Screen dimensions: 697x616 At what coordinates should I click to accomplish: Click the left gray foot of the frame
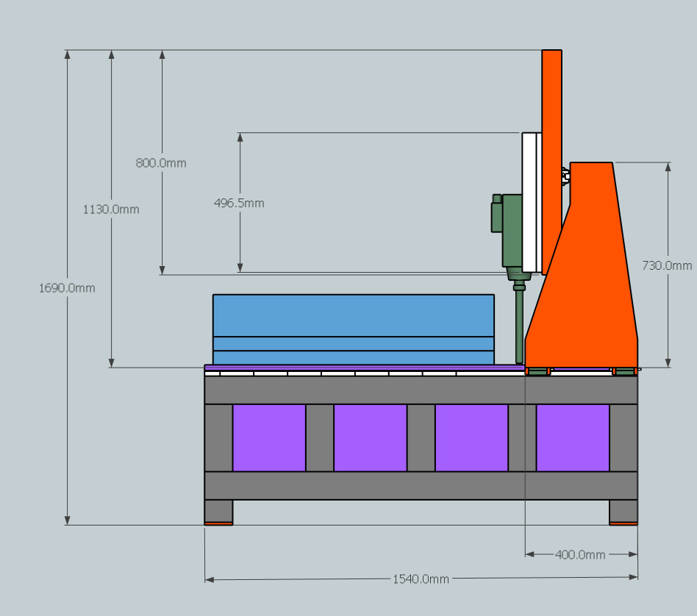click(x=218, y=510)
